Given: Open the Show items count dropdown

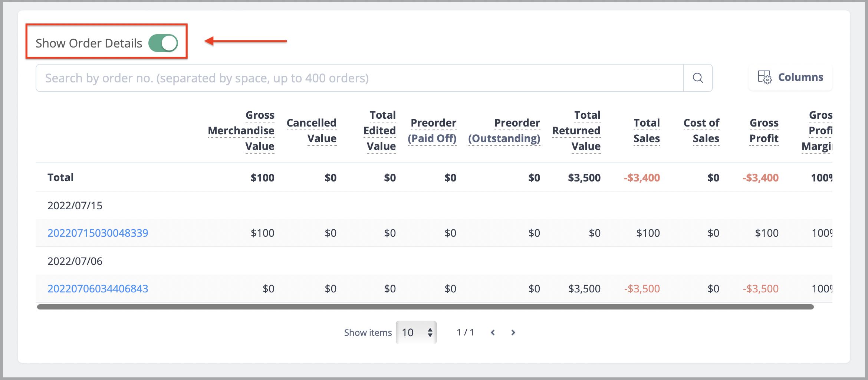Looking at the screenshot, I should 417,332.
